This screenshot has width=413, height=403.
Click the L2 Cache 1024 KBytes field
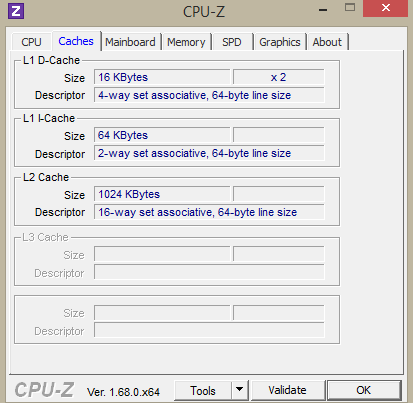(x=162, y=194)
